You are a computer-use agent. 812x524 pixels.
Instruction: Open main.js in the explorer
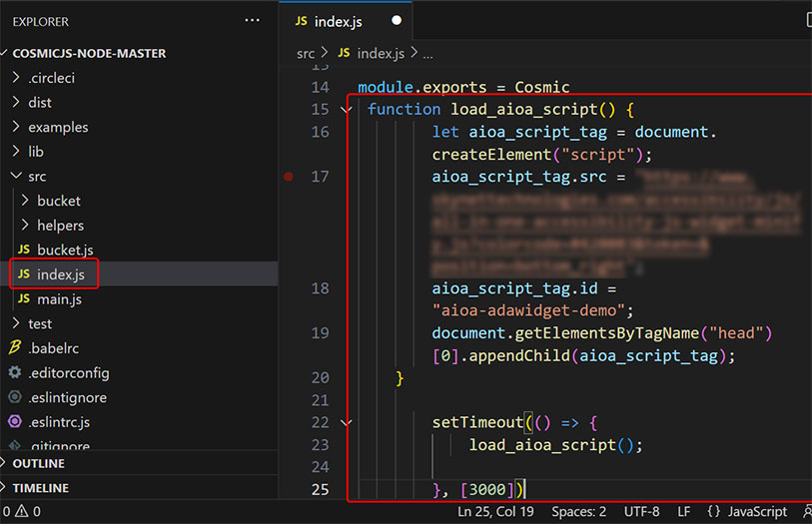(59, 299)
